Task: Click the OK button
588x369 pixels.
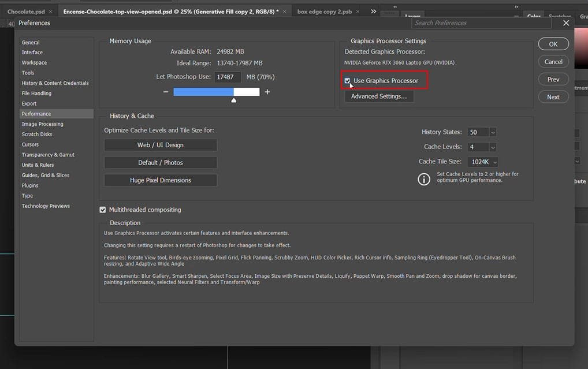Action: click(x=553, y=44)
